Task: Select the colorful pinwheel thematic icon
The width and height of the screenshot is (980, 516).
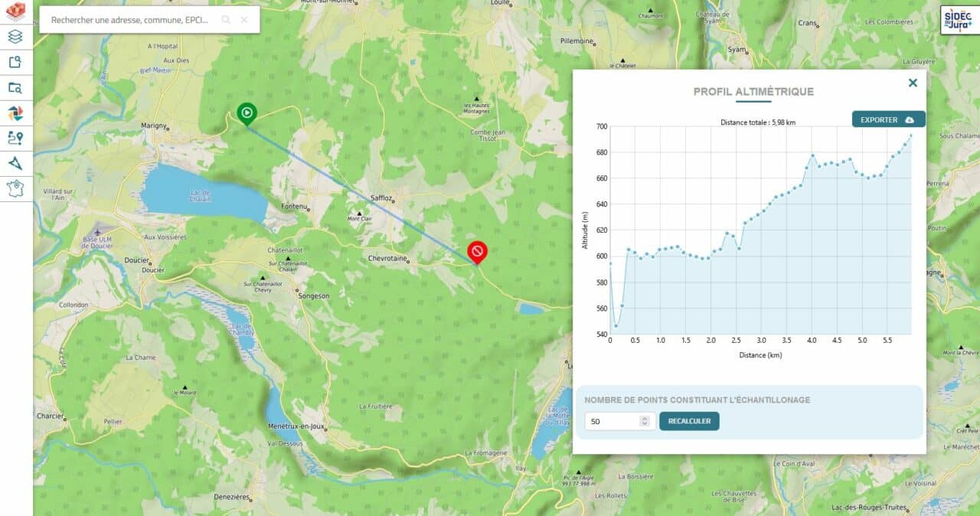Action: [15, 113]
